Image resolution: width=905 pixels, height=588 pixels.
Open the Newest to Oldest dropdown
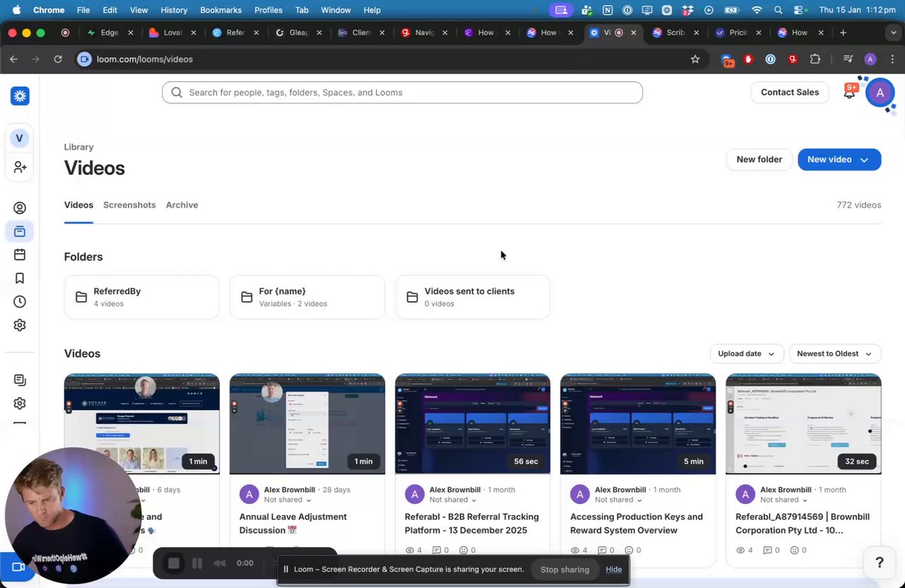click(x=835, y=353)
